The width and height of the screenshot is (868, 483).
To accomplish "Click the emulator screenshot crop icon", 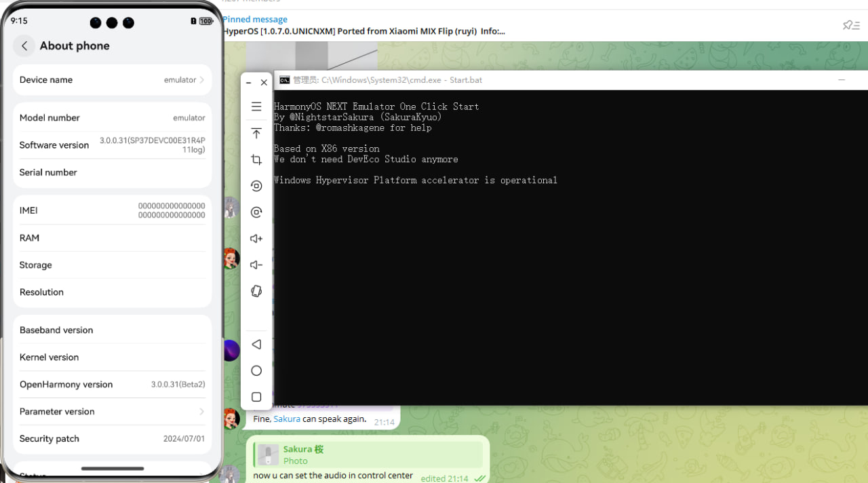I will [256, 159].
